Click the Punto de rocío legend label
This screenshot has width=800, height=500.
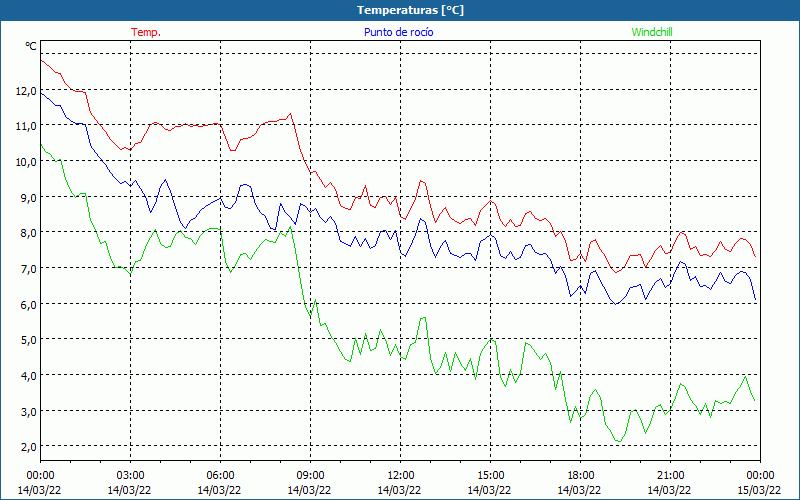pyautogui.click(x=398, y=32)
